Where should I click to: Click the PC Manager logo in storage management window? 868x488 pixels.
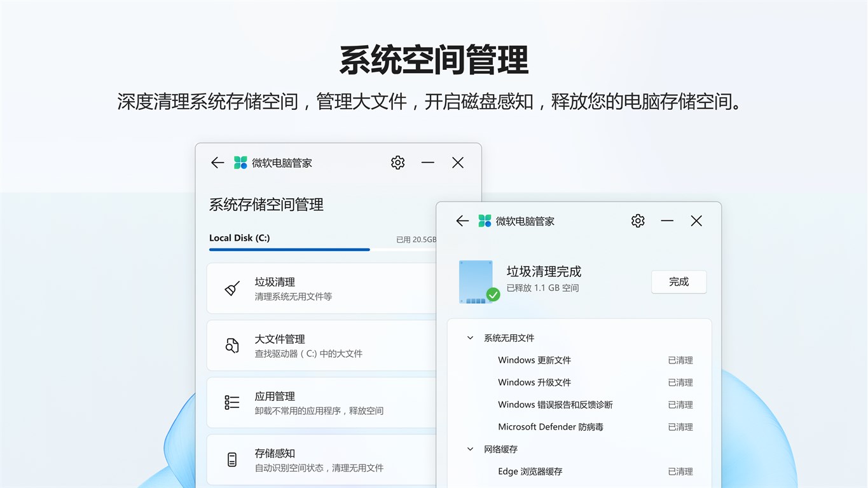[x=240, y=163]
